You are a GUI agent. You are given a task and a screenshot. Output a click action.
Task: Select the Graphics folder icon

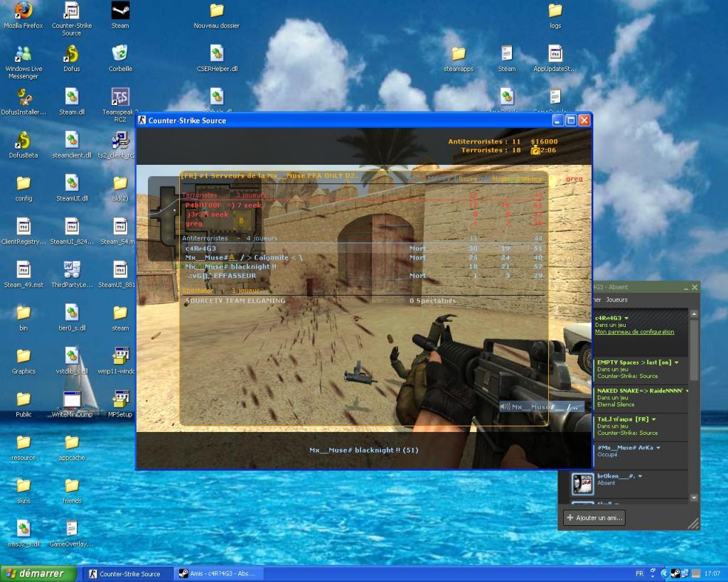[23, 356]
